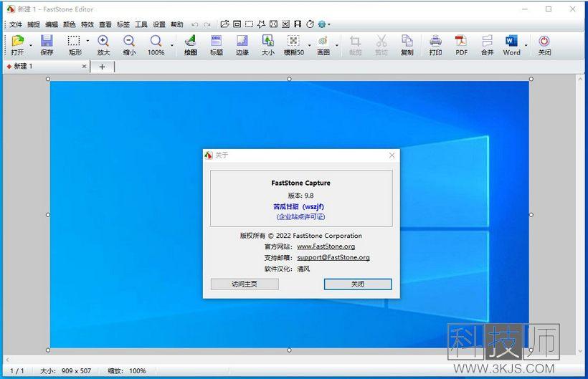Click the Cut (剪切) scissors icon
588x379 pixels.
tap(381, 45)
